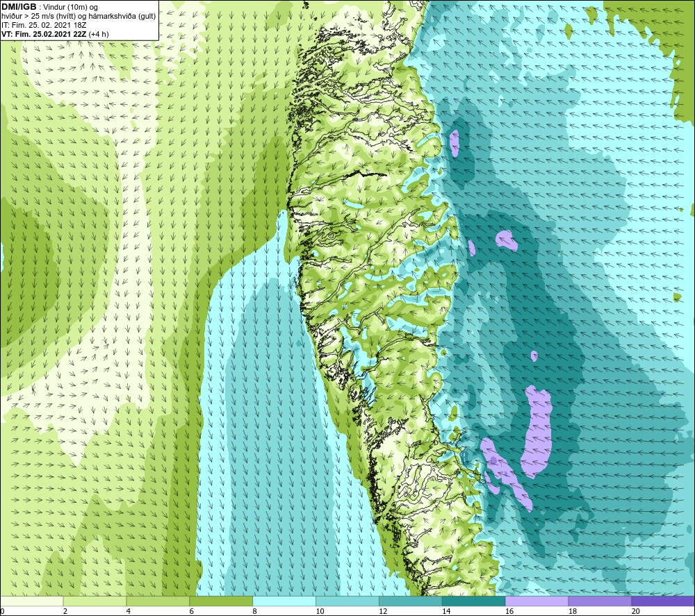
Task: Pick the light purple 16–18 m/s legend swatch
Action: coord(537,601)
